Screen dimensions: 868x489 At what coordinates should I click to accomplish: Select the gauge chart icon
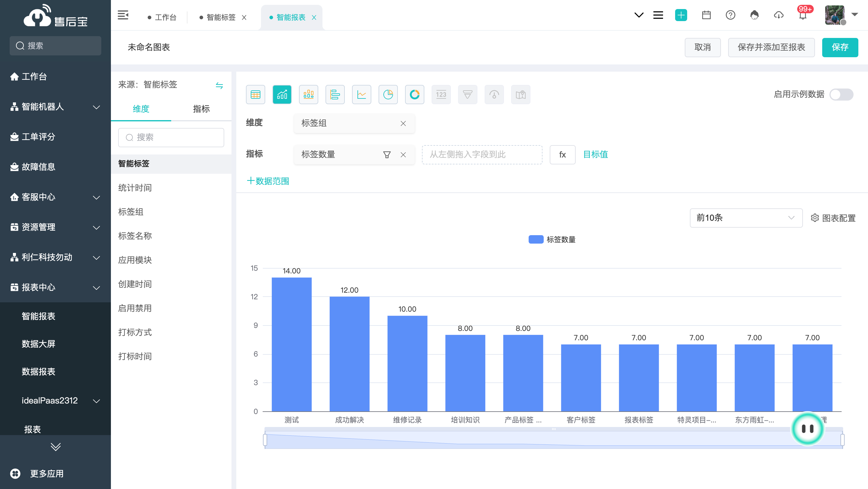pyautogui.click(x=494, y=95)
